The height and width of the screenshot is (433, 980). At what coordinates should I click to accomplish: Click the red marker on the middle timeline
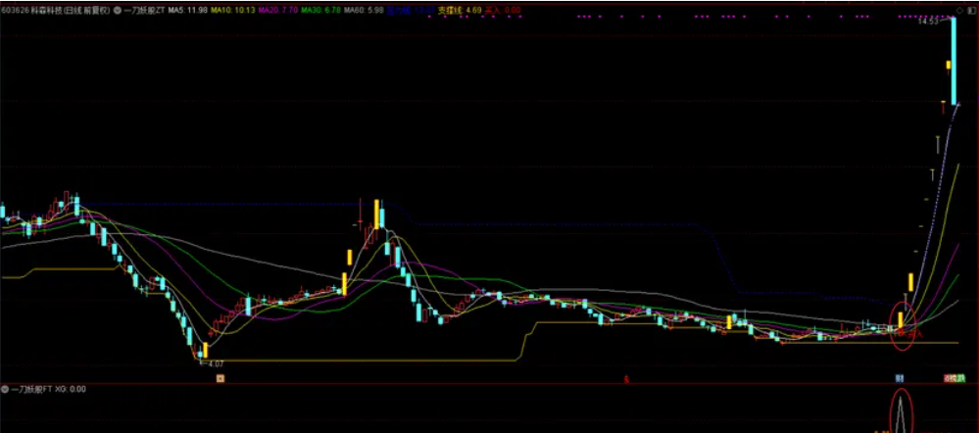625,376
